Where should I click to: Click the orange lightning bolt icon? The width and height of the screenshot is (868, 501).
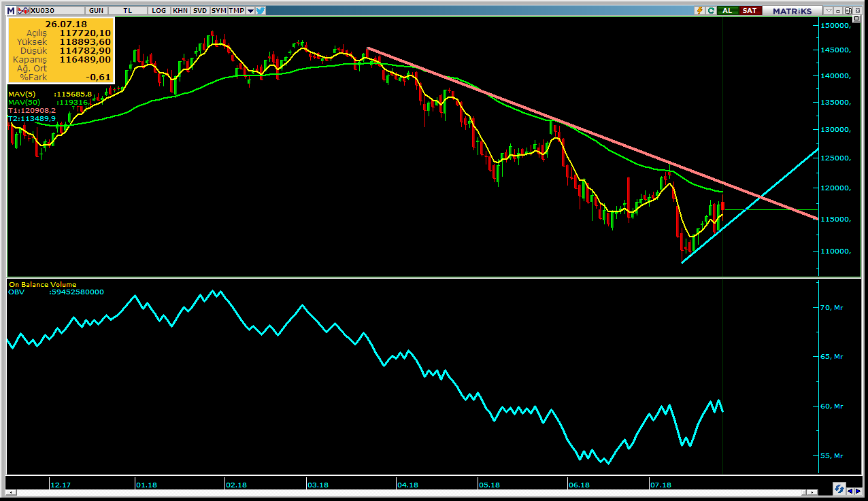pyautogui.click(x=699, y=10)
